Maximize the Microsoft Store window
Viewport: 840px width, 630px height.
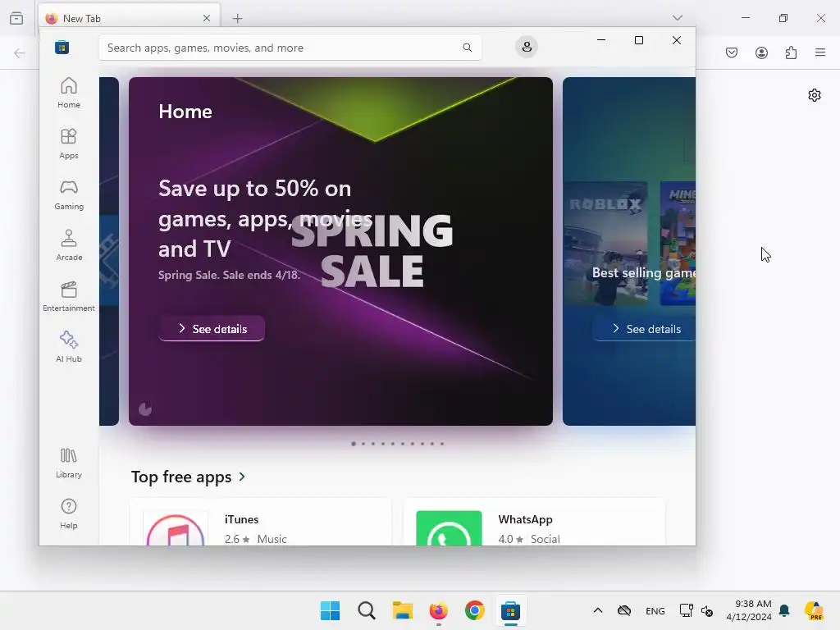(638, 40)
